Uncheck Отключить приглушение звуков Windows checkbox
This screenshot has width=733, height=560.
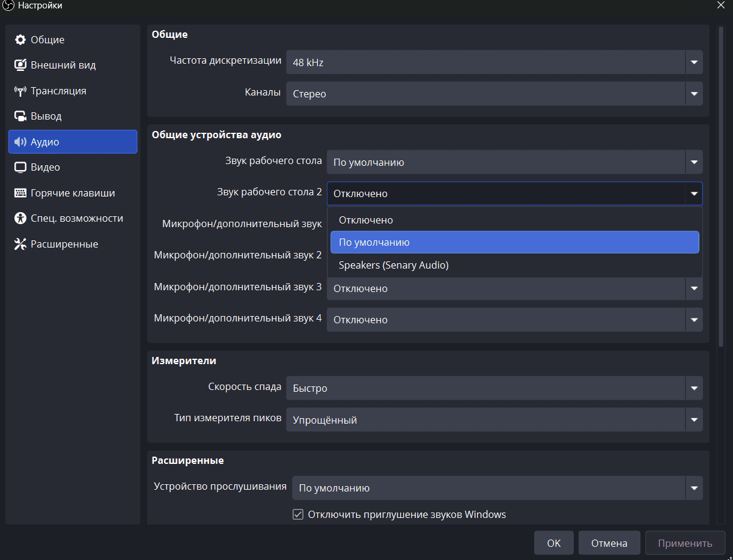(x=298, y=514)
